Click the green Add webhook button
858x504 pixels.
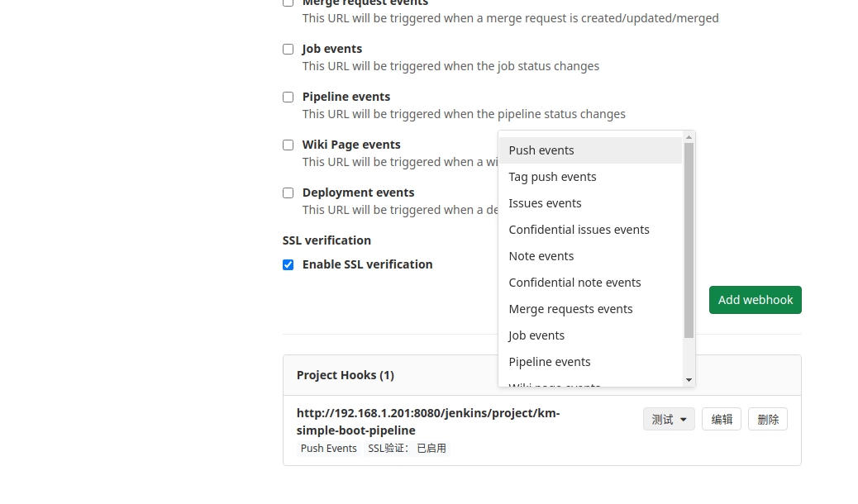[755, 300]
